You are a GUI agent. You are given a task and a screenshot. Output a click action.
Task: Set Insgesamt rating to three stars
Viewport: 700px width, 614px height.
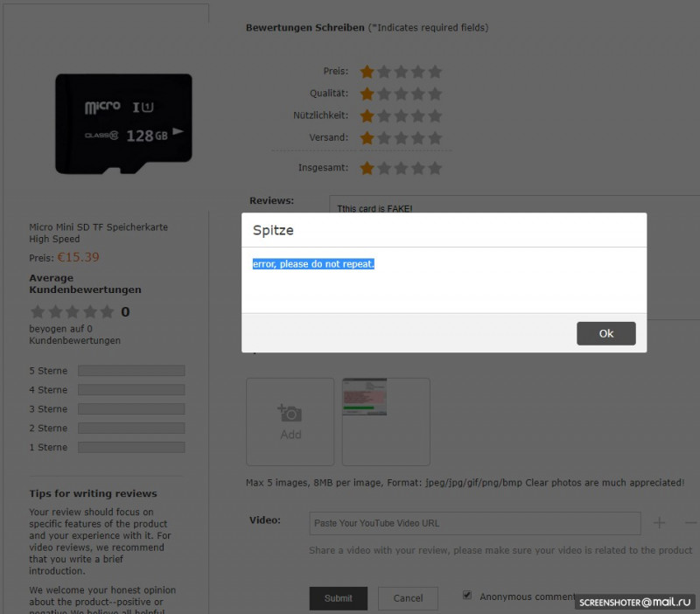click(x=401, y=168)
